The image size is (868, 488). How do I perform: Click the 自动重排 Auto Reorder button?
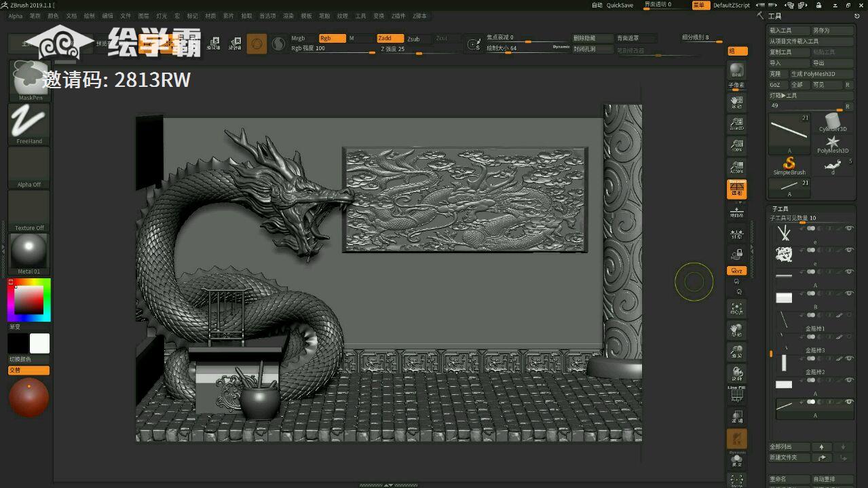[x=833, y=479]
